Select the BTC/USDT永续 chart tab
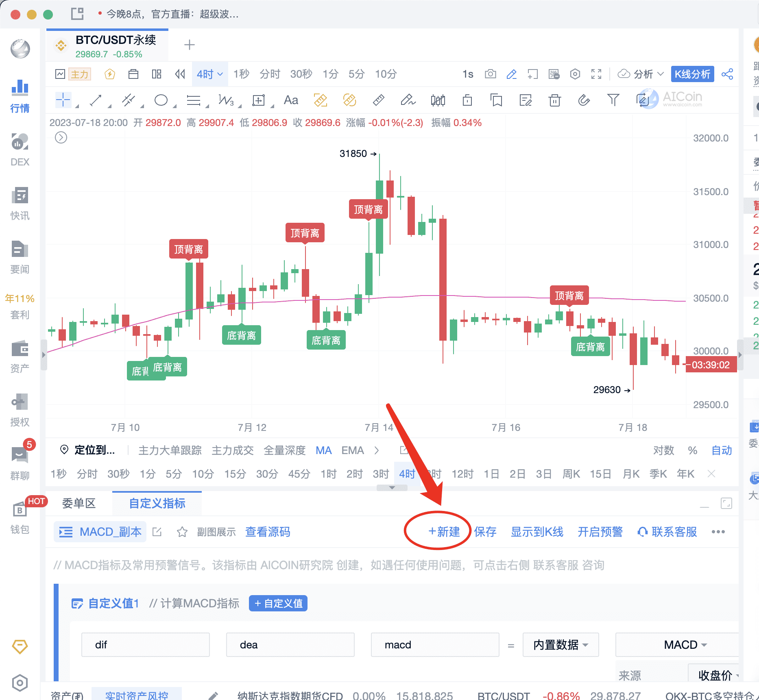Image resolution: width=759 pixels, height=700 pixels. 107,46
